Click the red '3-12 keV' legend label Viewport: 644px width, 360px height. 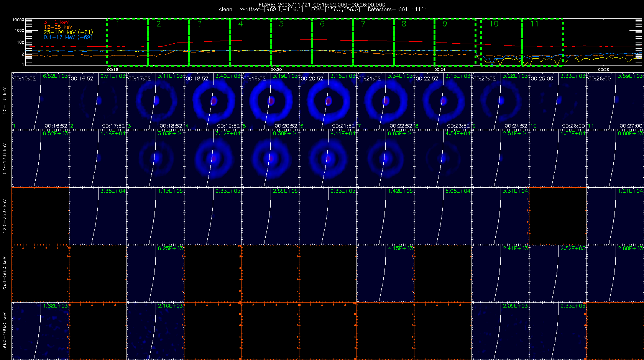(x=56, y=22)
